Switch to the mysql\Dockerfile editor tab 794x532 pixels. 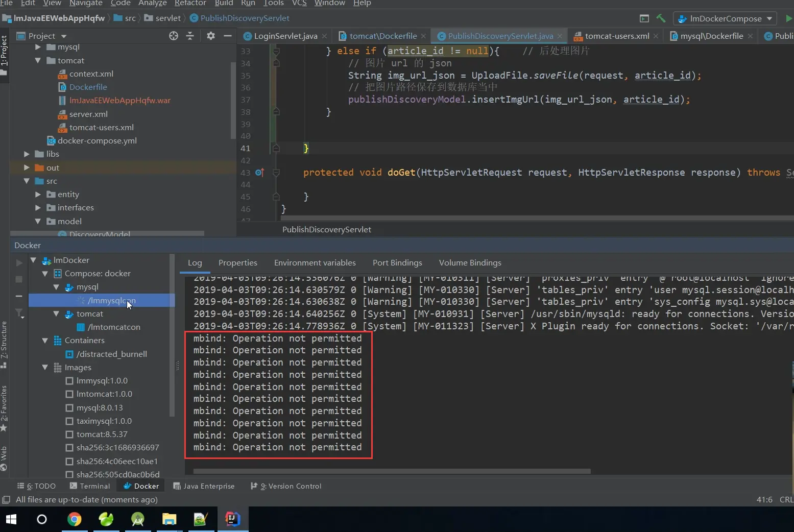[x=712, y=36]
